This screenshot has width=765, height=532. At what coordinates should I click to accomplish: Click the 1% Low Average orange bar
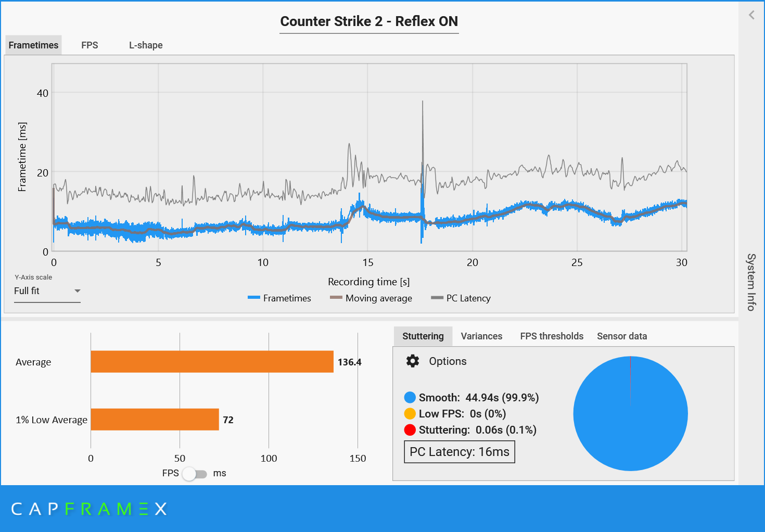[x=155, y=420]
